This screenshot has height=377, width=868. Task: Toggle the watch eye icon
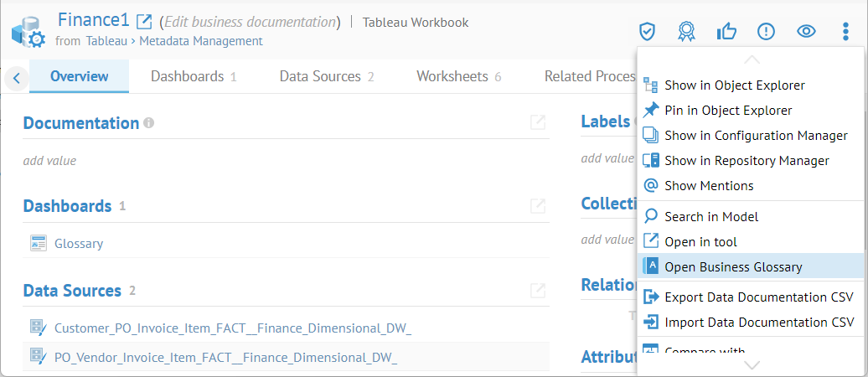point(806,32)
